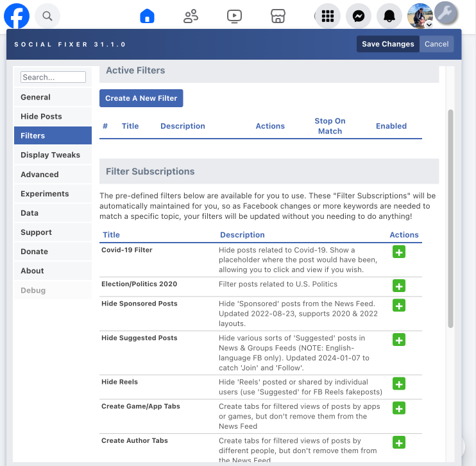Add the Covid-19 Filter subscription
The width and height of the screenshot is (476, 466).
point(399,252)
